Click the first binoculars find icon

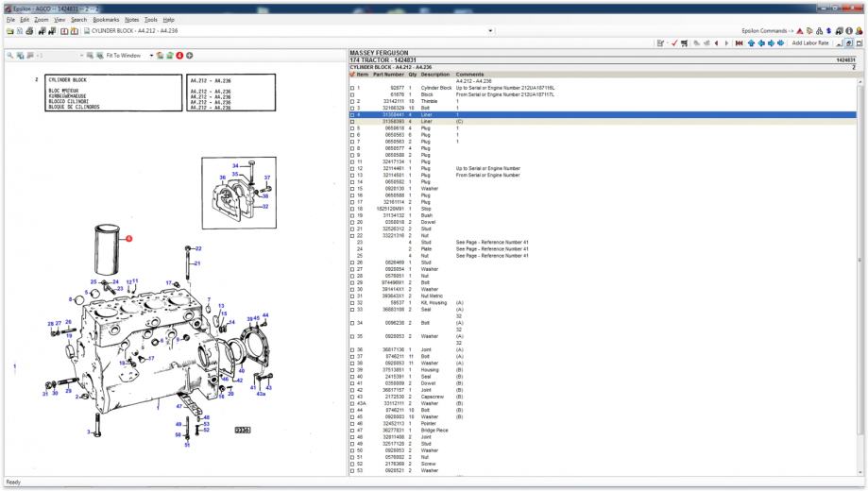(x=43, y=31)
